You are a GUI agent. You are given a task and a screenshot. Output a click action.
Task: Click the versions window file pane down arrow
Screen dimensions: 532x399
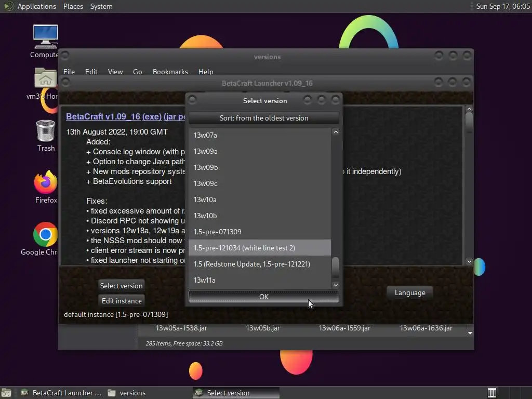click(470, 333)
